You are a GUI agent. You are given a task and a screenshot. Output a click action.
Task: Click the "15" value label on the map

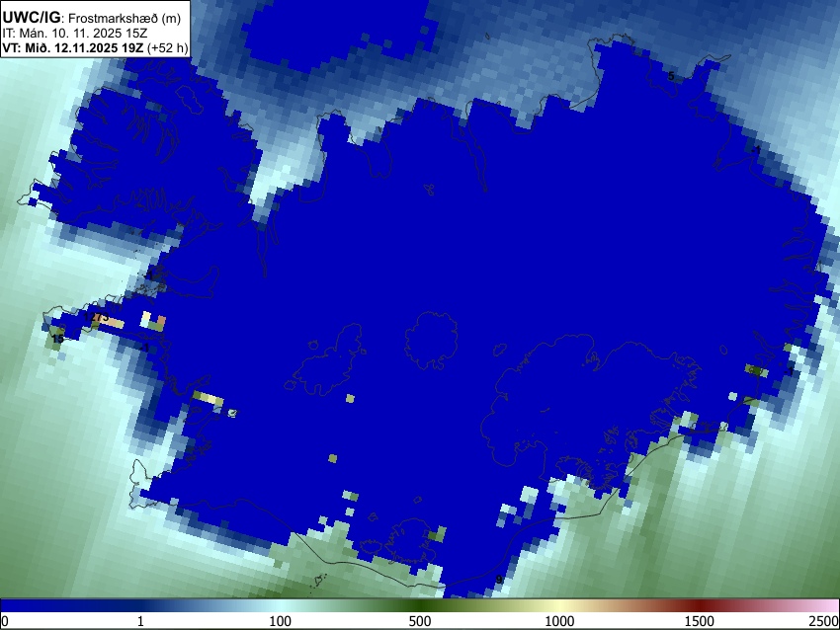click(58, 339)
